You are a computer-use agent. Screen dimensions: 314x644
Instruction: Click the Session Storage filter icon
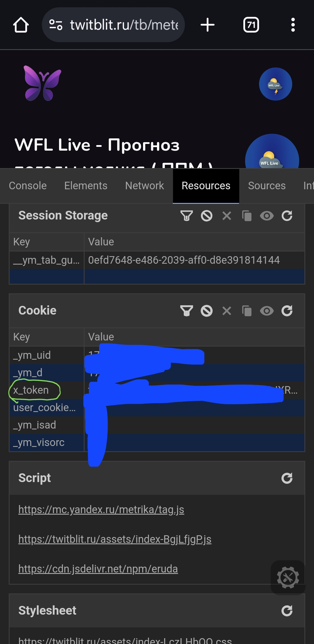tap(187, 216)
